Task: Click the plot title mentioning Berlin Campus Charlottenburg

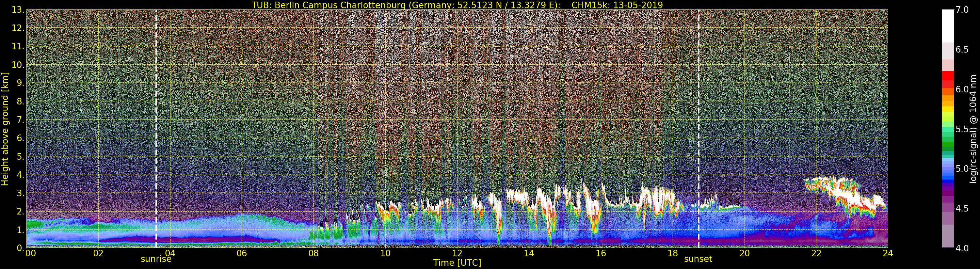Action: (x=457, y=5)
